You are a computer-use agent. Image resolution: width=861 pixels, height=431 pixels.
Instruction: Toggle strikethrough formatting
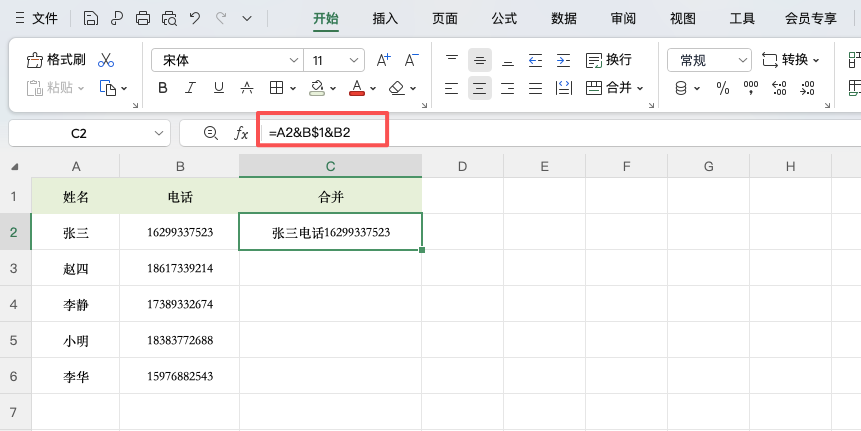click(247, 88)
